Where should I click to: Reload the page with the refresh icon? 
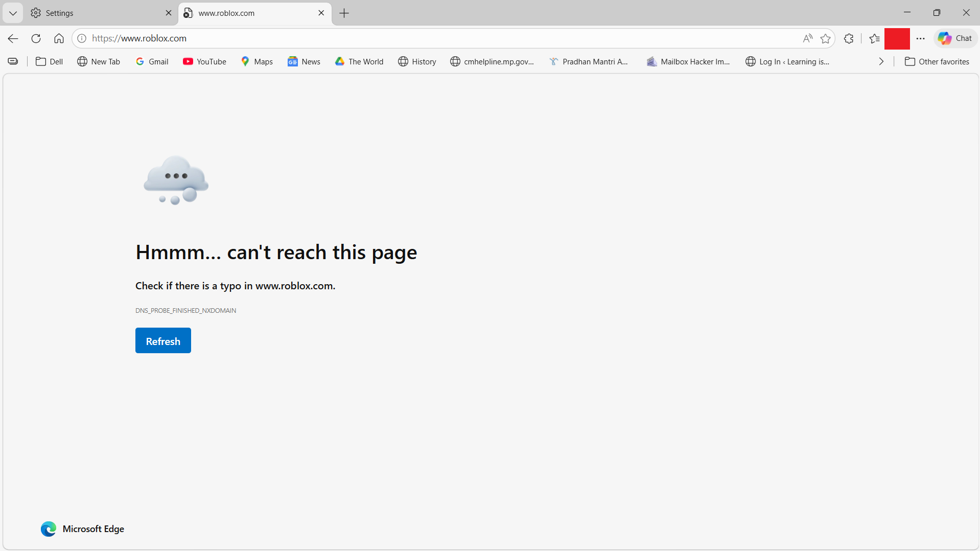[x=36, y=38]
